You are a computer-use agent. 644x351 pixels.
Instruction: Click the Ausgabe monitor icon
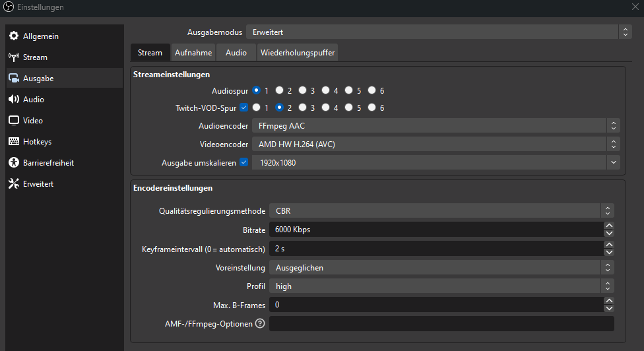pos(14,78)
